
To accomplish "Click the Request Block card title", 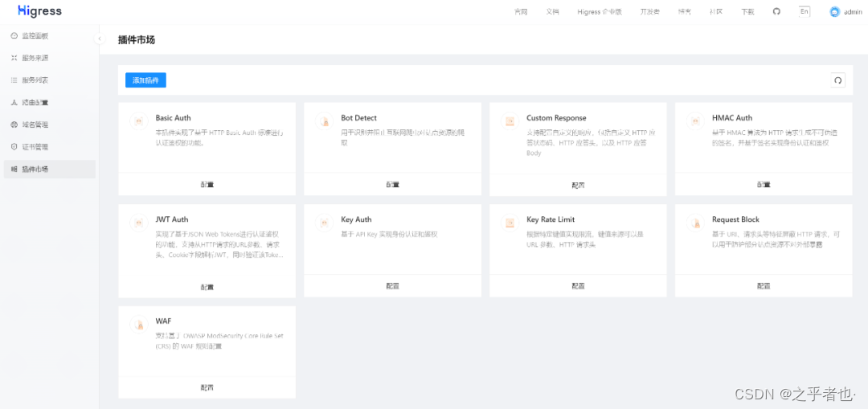I will (x=735, y=219).
